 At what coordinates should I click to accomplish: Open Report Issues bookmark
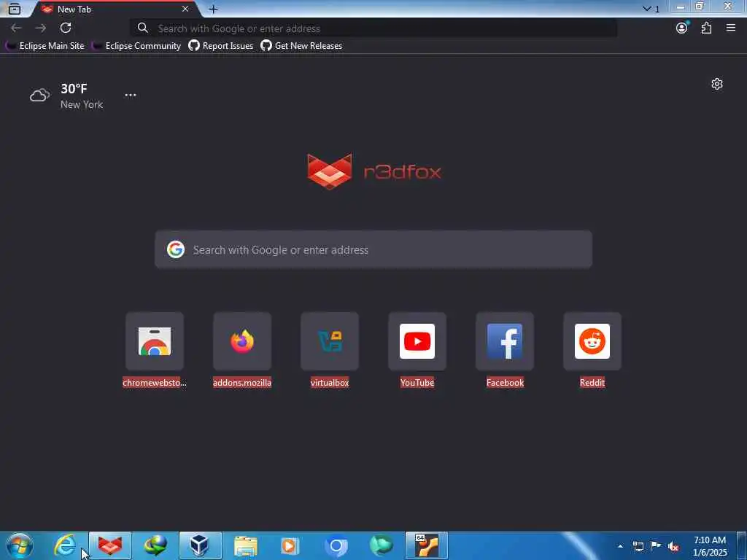pyautogui.click(x=220, y=46)
